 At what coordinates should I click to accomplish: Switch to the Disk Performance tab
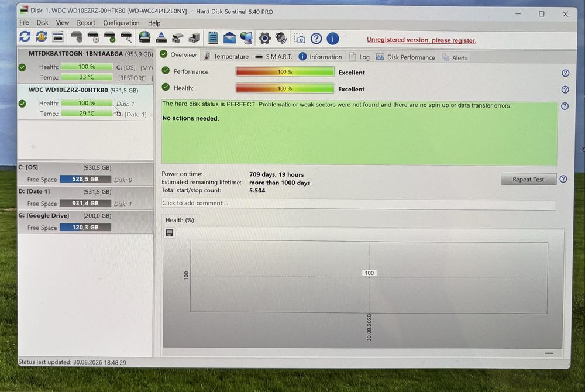[405, 57]
